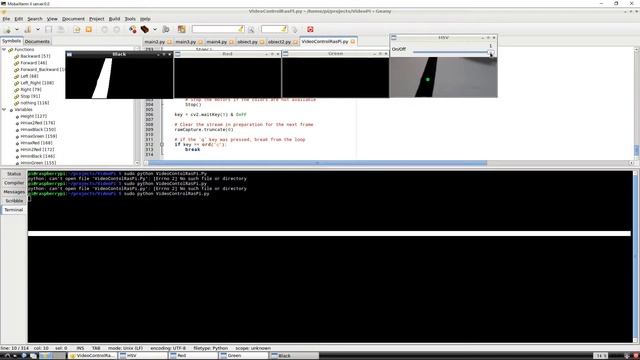Open the Project menu

pyautogui.click(x=97, y=19)
